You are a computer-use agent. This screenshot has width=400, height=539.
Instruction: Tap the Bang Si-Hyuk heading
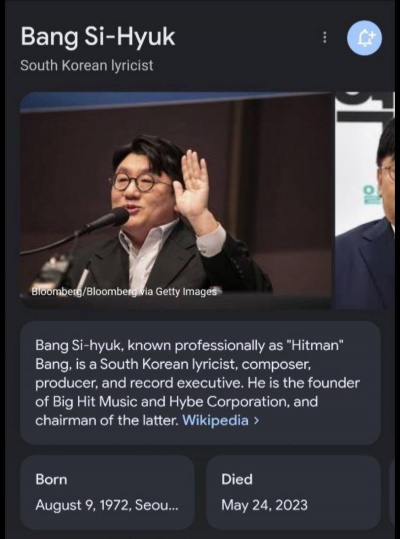point(98,37)
